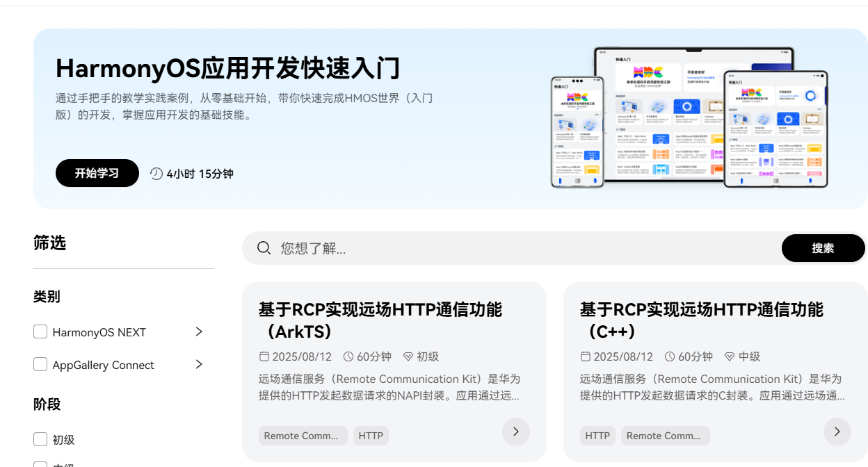Click the 60分钟 clock icon on ArkTS card
868x467 pixels.
348,357
